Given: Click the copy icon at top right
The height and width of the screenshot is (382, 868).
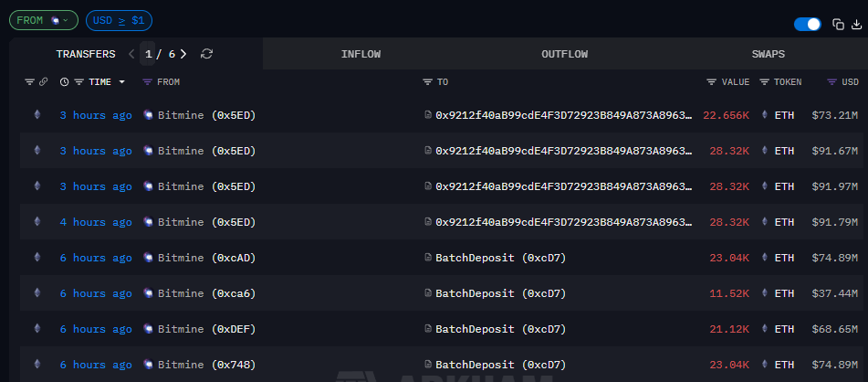Looking at the screenshot, I should [x=838, y=25].
